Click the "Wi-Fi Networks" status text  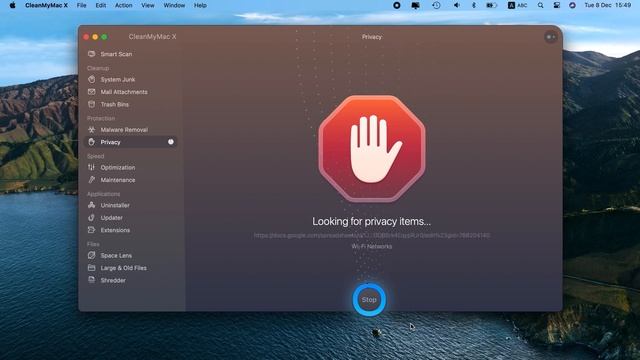coord(371,246)
